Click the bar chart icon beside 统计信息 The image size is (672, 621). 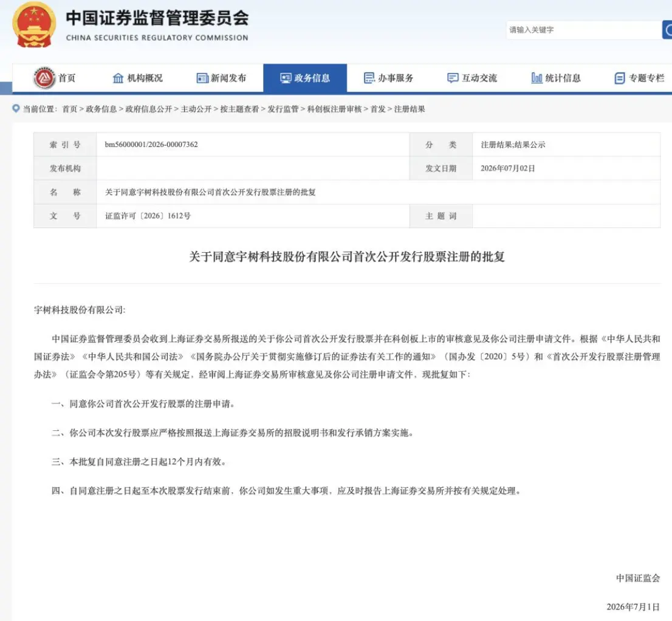point(537,78)
